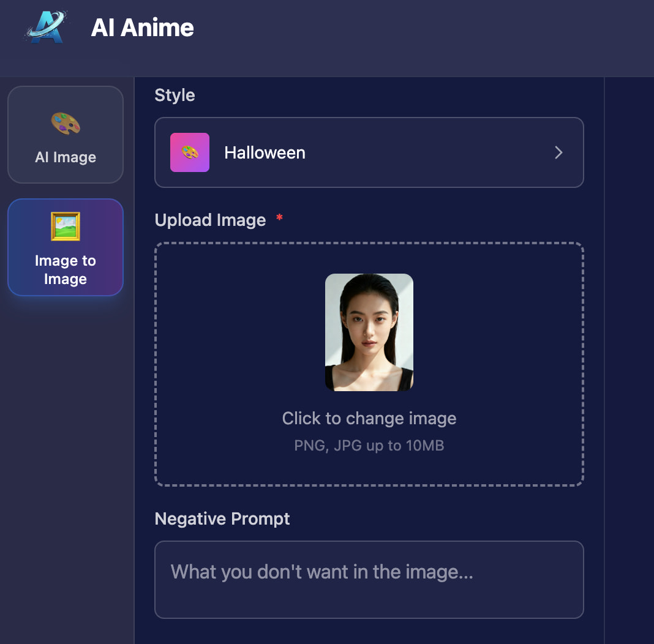Switch to the AI Image tab
The height and width of the screenshot is (644, 654).
(66, 135)
